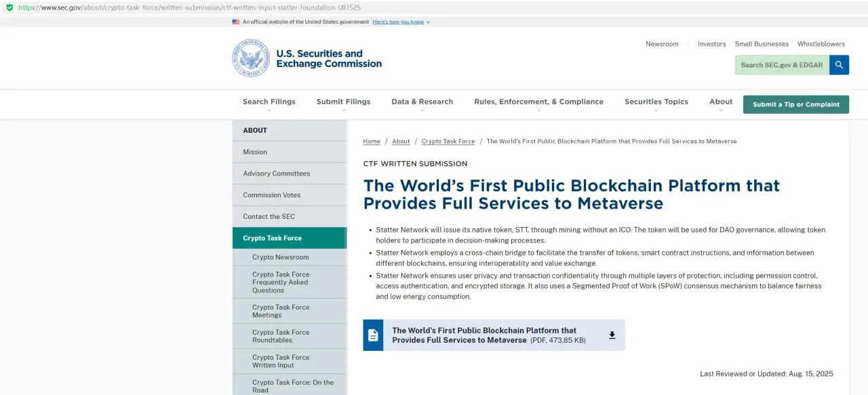Screen dimensions: 868x395
Task: Click the bullet about Segmented Proof of Work
Action: coord(599,286)
